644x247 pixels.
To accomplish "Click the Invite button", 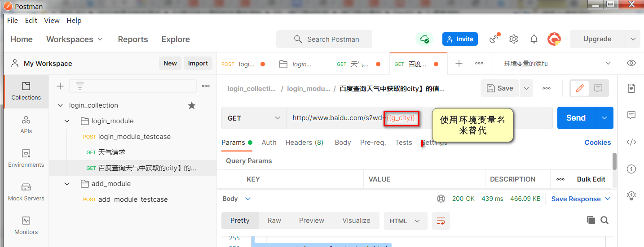I will click(x=460, y=39).
